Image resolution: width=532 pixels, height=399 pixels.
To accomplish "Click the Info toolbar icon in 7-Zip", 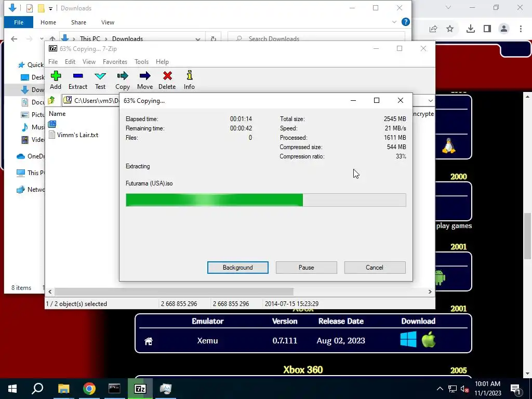I will tap(189, 79).
